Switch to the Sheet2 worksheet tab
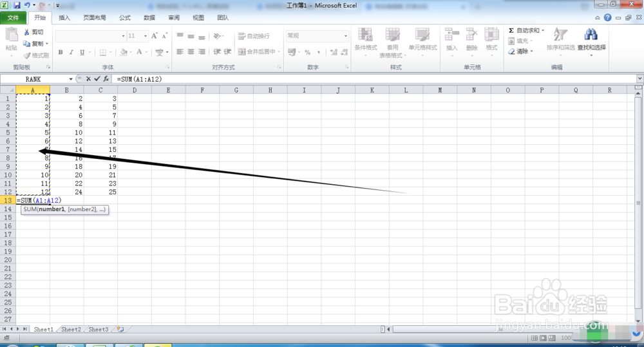The height and width of the screenshot is (347, 644). pyautogui.click(x=71, y=330)
